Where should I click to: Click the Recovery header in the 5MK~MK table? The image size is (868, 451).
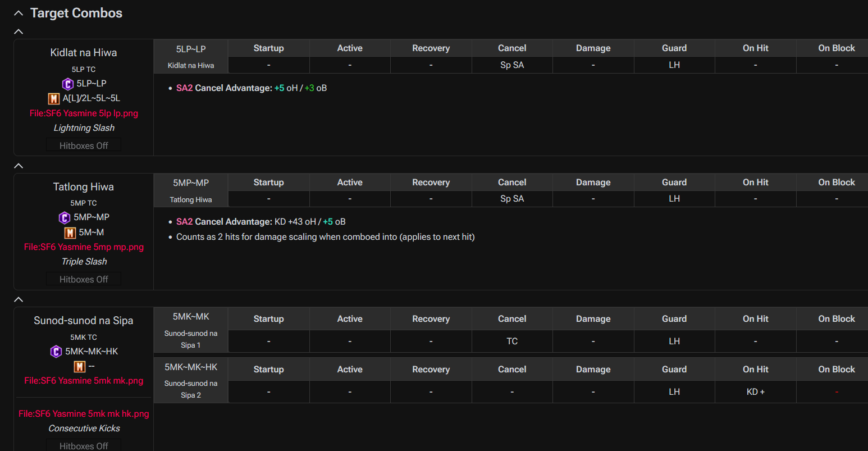tap(431, 319)
